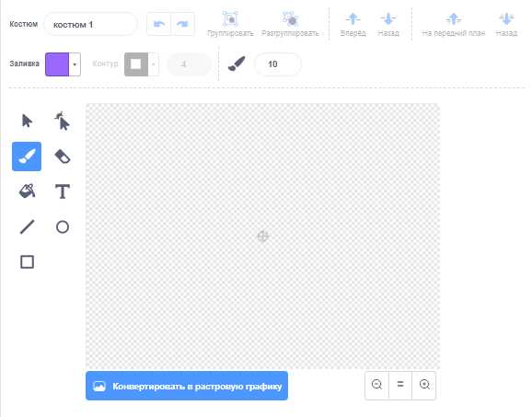This screenshot has height=417, width=532.
Task: Open the Контур outline color dropdown
Action: point(154,64)
